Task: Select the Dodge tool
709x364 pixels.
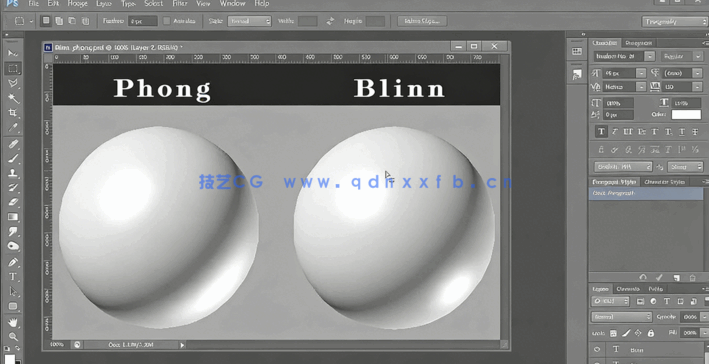Action: [13, 246]
